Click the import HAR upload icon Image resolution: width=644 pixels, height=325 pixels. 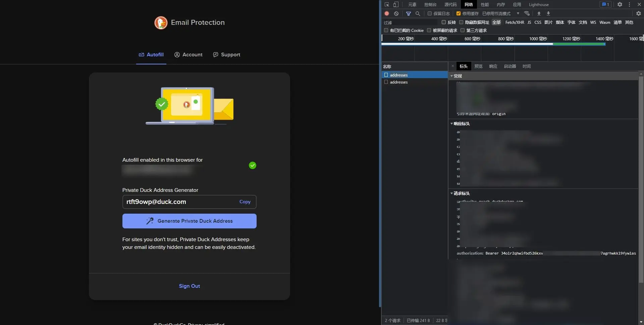tap(539, 13)
